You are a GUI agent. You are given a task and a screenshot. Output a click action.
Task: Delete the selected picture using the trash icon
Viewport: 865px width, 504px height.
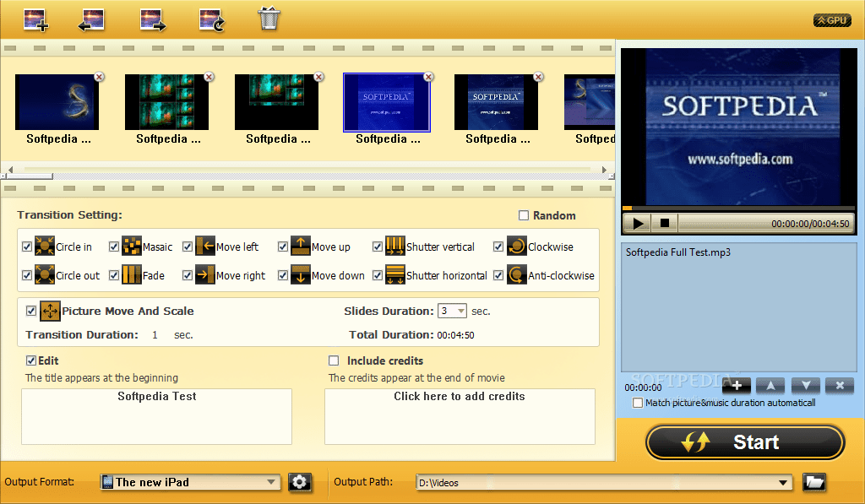click(269, 19)
